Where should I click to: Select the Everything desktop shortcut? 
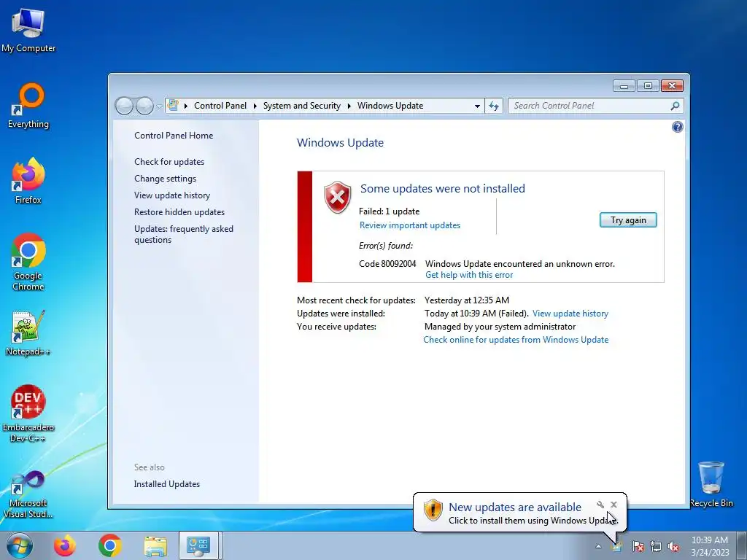[28, 106]
